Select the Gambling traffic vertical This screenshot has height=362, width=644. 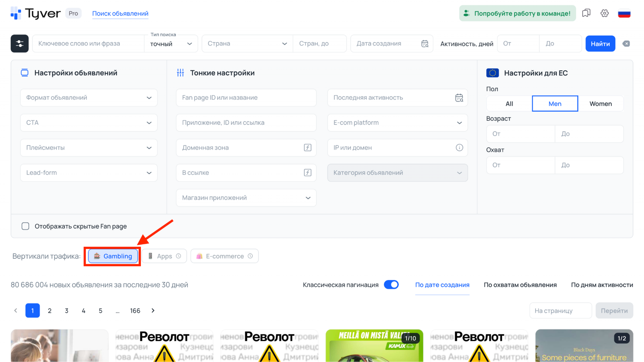tap(113, 256)
